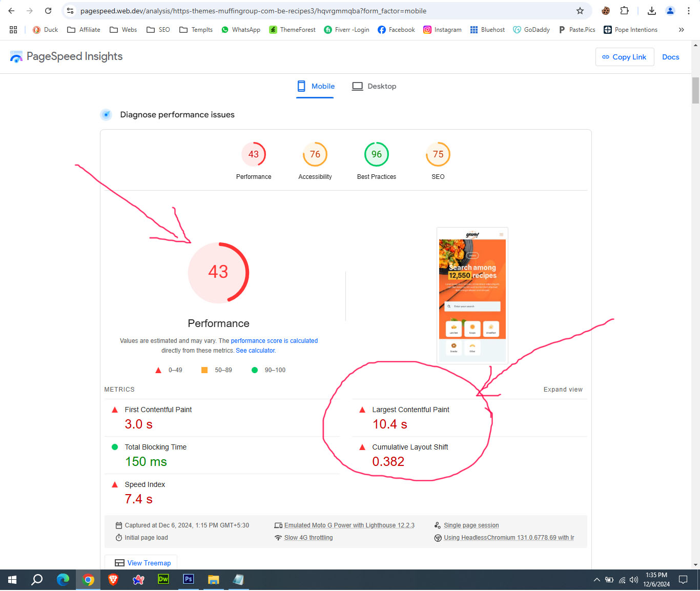Open Dreamweaver from the taskbar
The image size is (700, 591).
[x=163, y=580]
